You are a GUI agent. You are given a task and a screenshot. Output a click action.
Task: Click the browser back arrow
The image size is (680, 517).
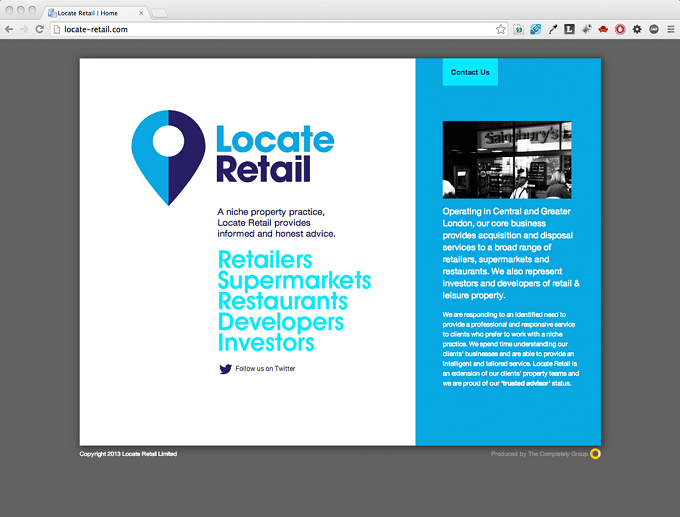coord(9,29)
